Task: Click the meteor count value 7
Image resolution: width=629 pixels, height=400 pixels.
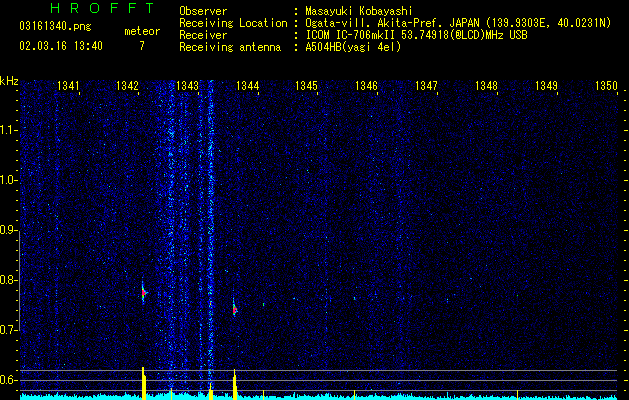Action: tap(142, 46)
